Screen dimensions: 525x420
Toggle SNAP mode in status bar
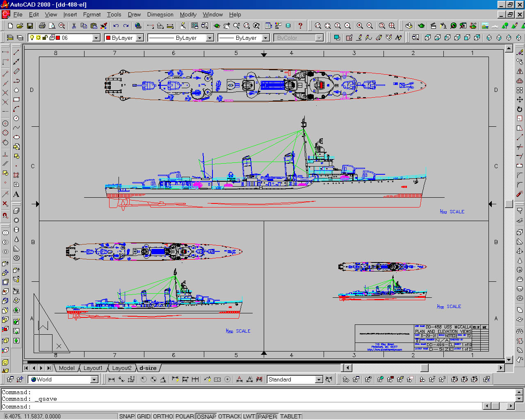127,416
